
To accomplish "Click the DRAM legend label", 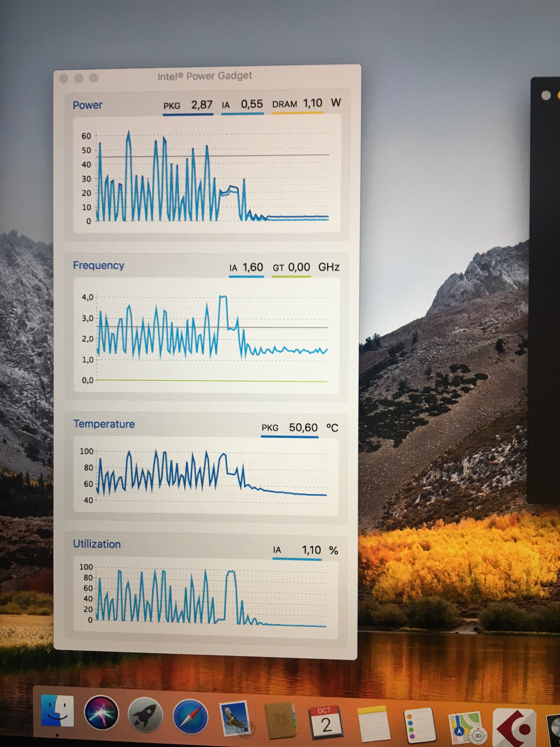I will (x=285, y=104).
